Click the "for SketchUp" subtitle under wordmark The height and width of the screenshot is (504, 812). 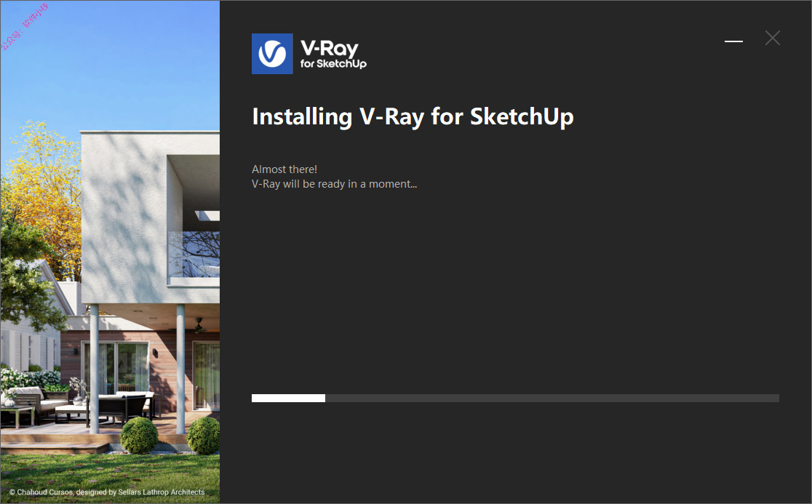(x=333, y=64)
